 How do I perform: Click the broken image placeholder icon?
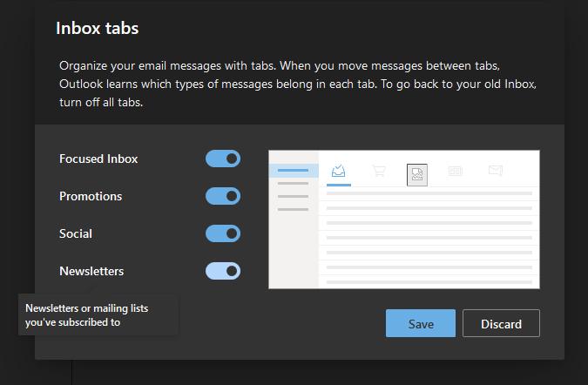417,175
